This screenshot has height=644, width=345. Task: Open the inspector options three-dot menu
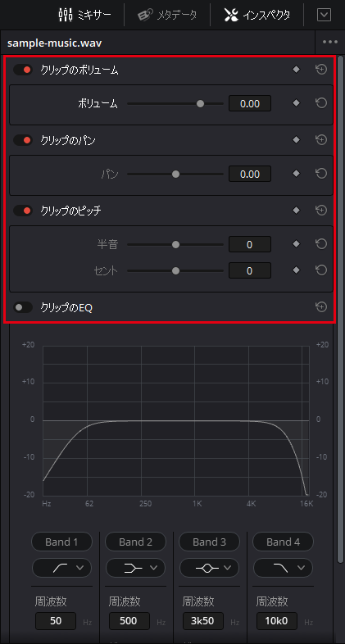(x=329, y=42)
